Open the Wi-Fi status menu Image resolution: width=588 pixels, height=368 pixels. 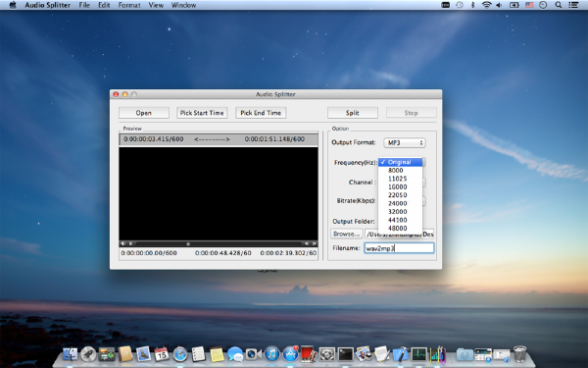486,5
